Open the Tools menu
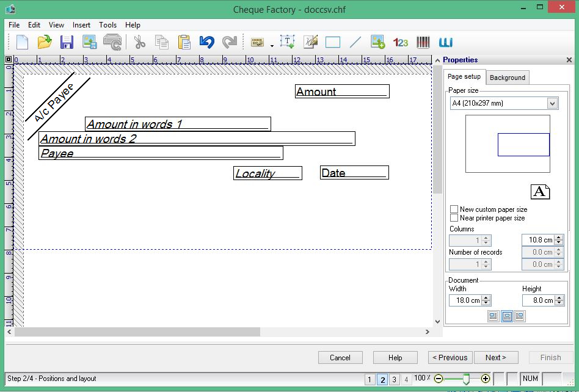Screen dimensions: 579x392 107,25
